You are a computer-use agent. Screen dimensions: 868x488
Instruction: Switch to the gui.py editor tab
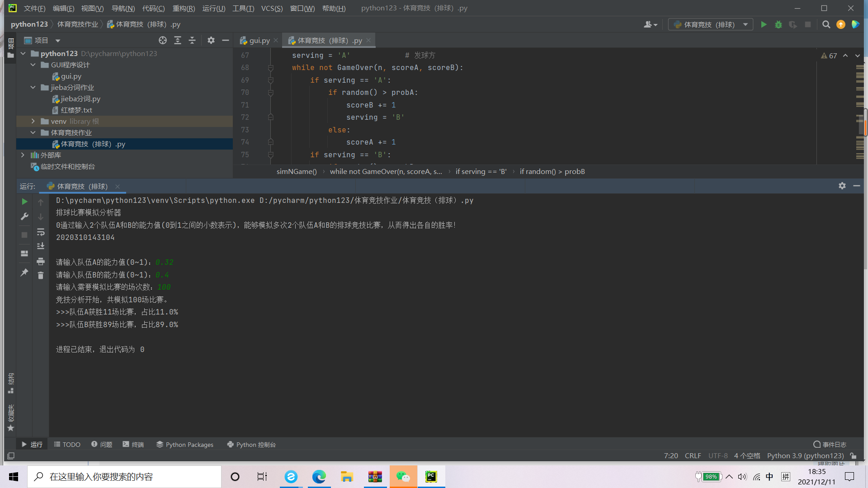pyautogui.click(x=259, y=40)
